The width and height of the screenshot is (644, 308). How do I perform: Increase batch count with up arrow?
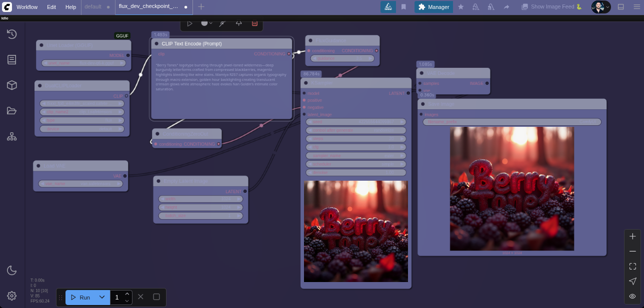click(127, 294)
